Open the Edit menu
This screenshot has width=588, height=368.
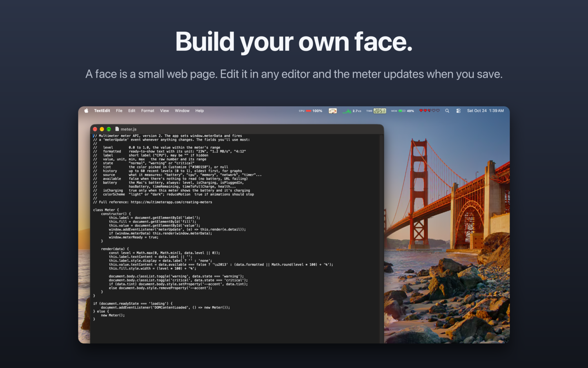(x=132, y=111)
